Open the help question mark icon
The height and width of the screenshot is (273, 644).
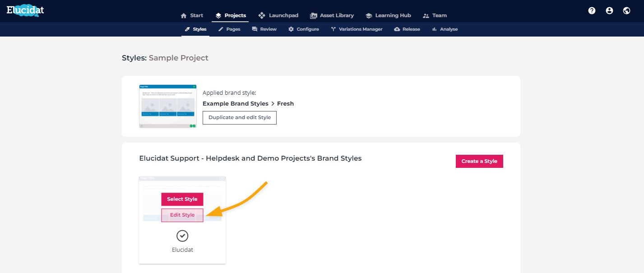592,11
